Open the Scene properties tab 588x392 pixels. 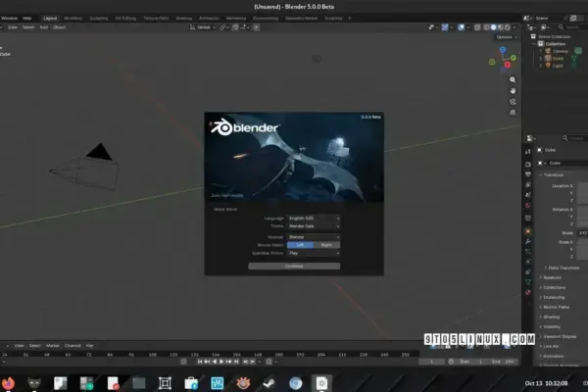click(x=528, y=195)
